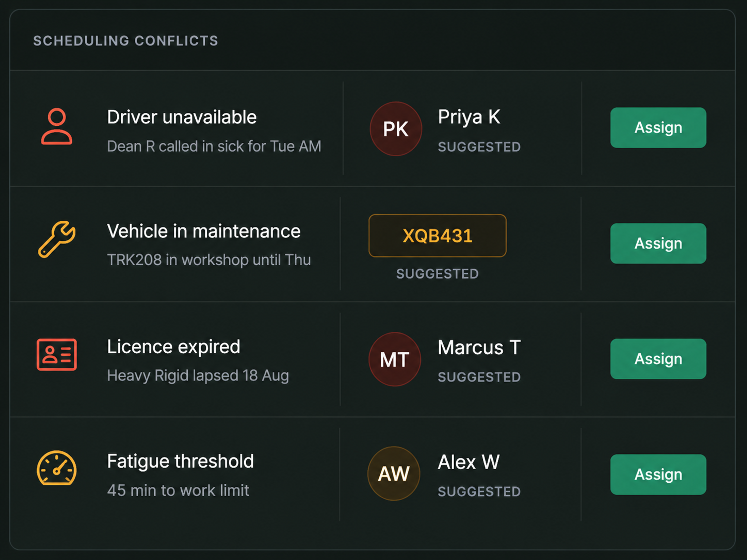Open the Fatigue threshold conflict title

click(180, 461)
